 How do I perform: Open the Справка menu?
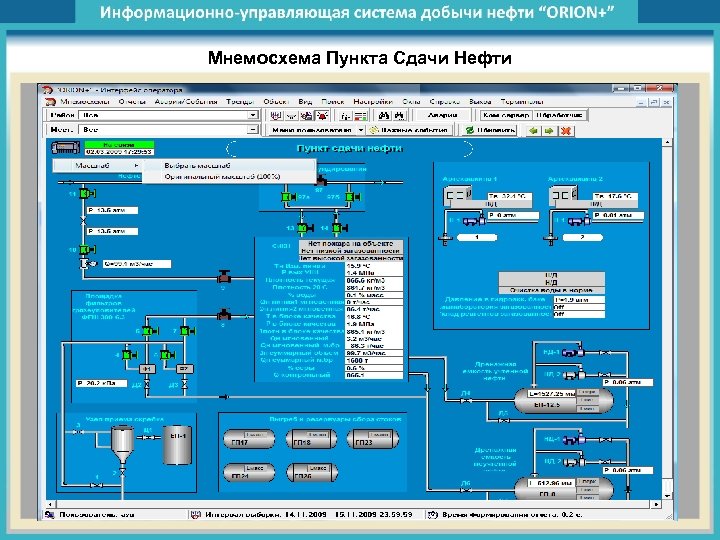click(x=444, y=101)
